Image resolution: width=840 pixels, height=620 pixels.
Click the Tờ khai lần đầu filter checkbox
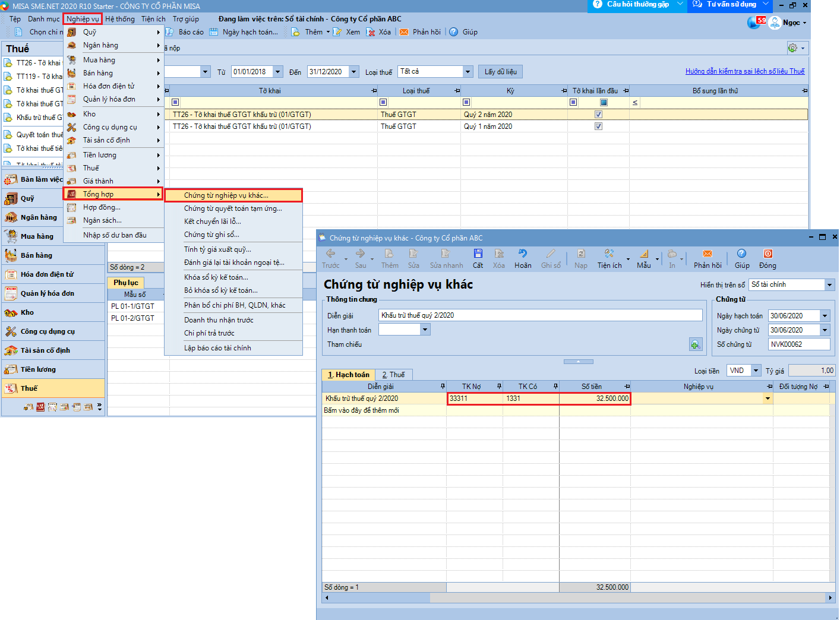tap(604, 102)
